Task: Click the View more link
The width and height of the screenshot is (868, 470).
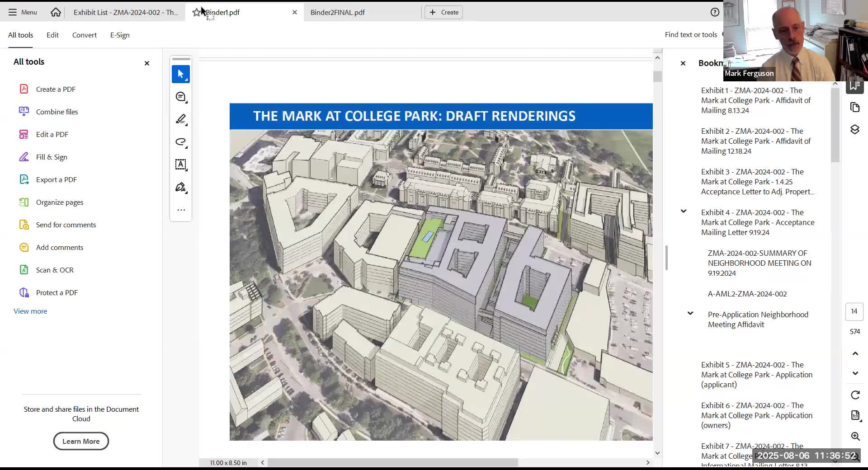Action: pyautogui.click(x=30, y=311)
